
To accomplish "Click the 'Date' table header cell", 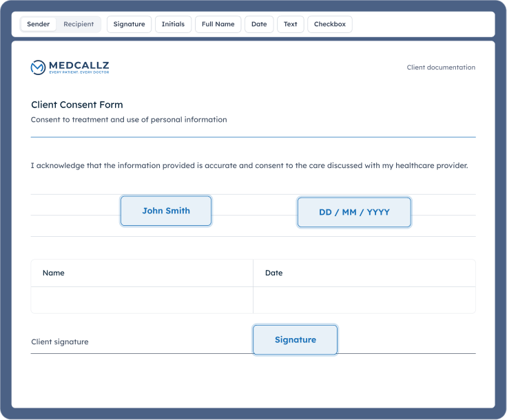I will coord(364,273).
